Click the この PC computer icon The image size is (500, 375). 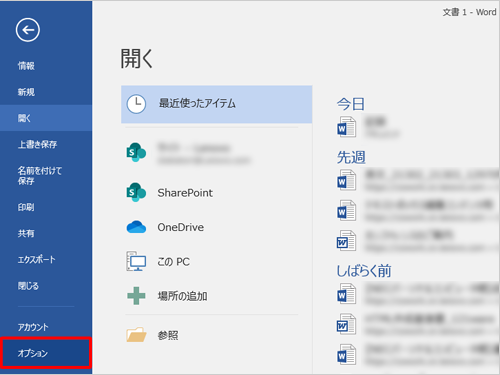pos(136,261)
